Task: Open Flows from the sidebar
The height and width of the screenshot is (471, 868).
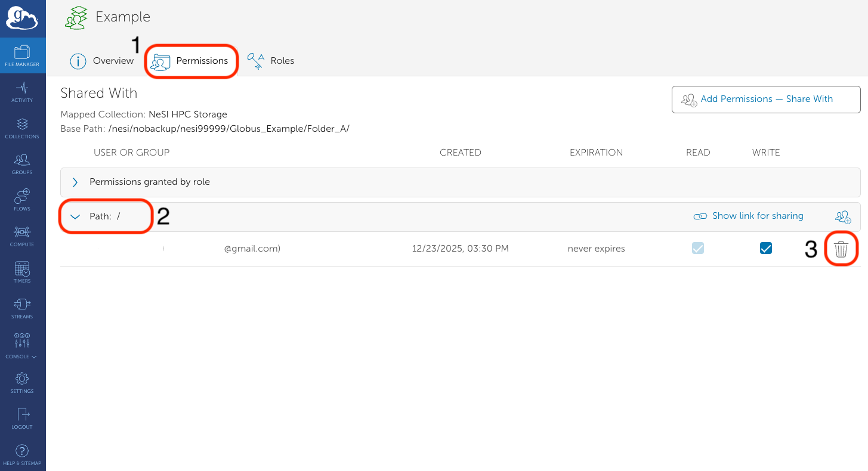Action: 22,200
